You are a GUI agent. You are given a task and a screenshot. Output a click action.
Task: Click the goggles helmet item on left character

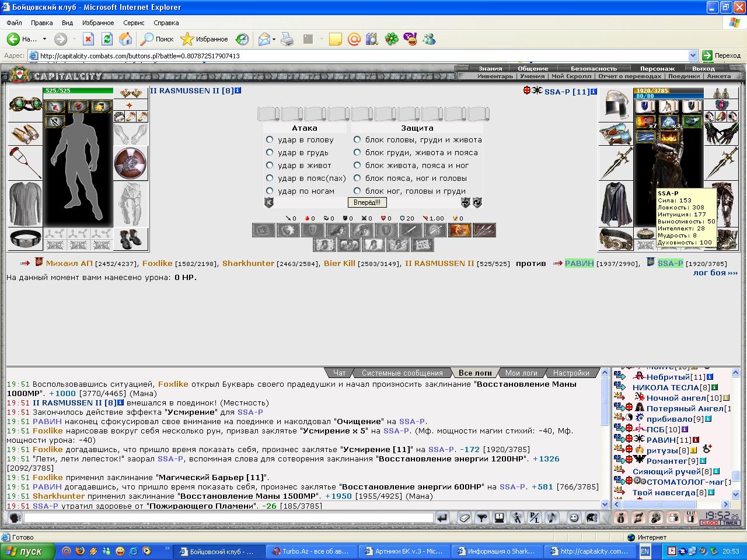click(x=26, y=104)
